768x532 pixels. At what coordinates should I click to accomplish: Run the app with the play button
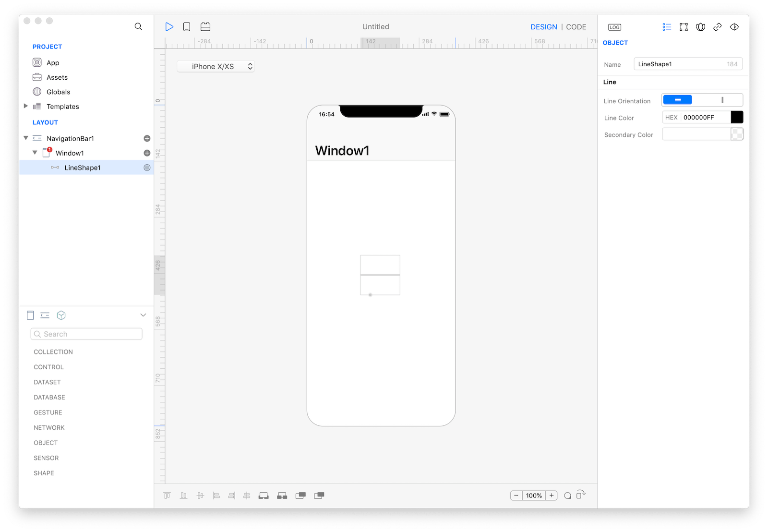coord(169,27)
